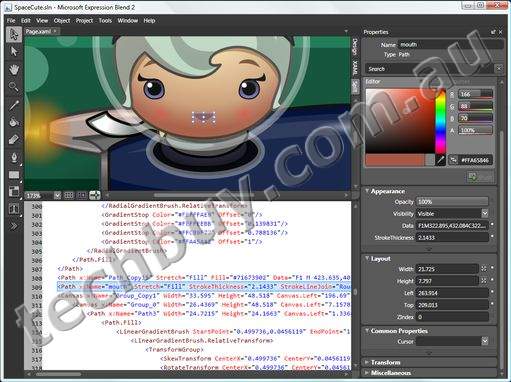This screenshot has width=511, height=382.
Task: Open the File menu
Action: (x=11, y=21)
